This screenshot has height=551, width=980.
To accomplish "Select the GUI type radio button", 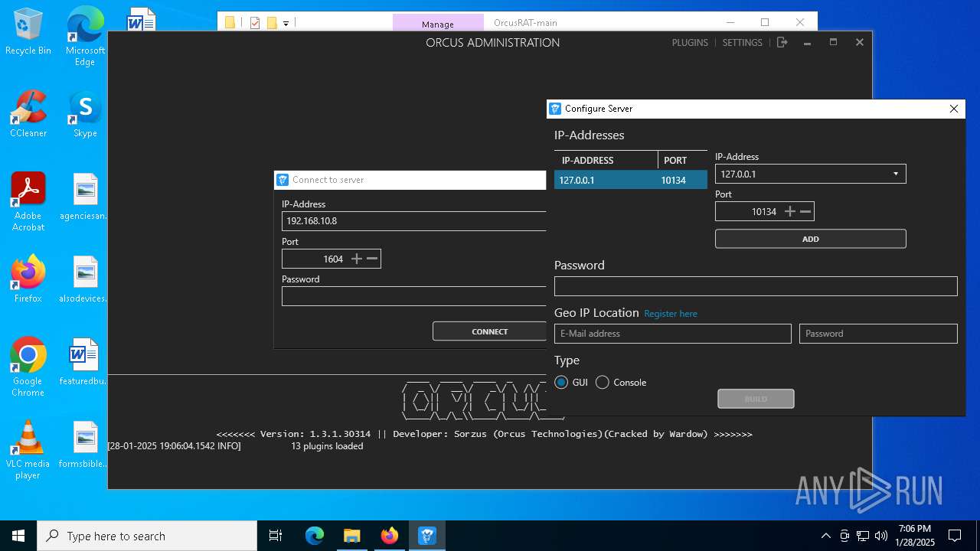I will (x=561, y=383).
